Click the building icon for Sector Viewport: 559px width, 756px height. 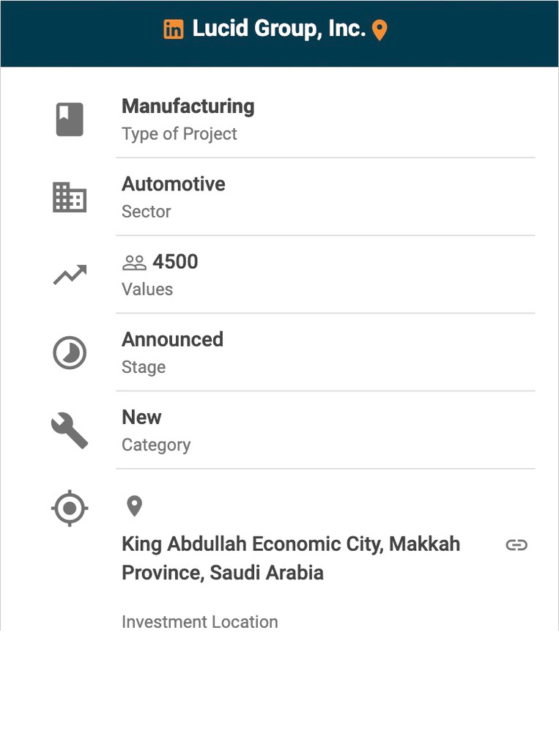click(70, 197)
